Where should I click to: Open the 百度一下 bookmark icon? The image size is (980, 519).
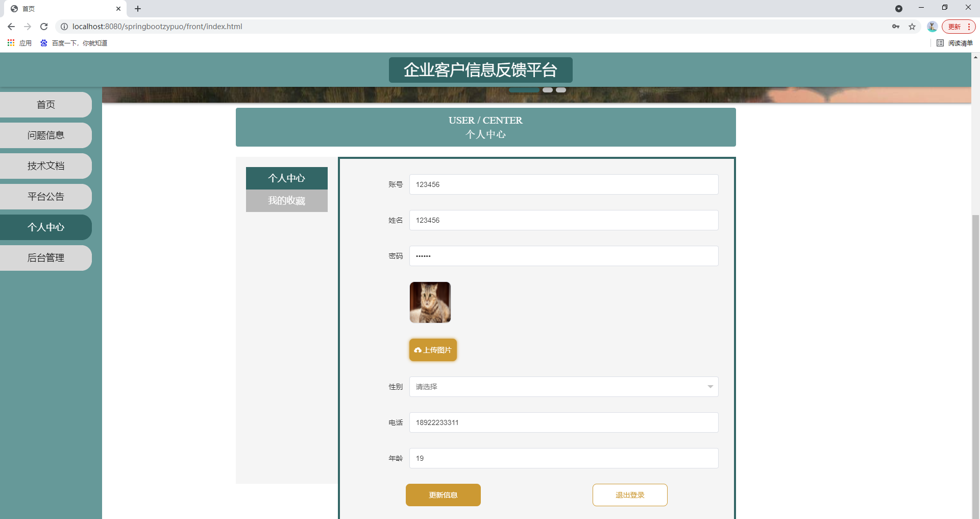click(43, 43)
